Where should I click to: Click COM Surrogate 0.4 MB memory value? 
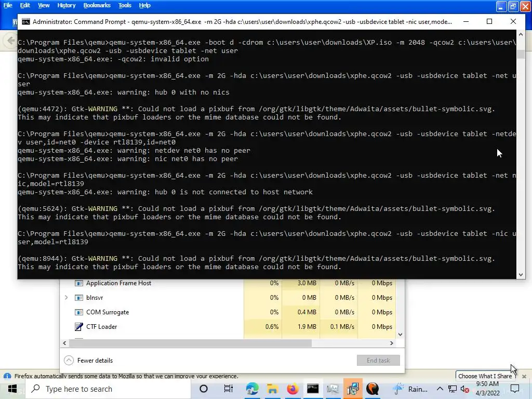307,312
